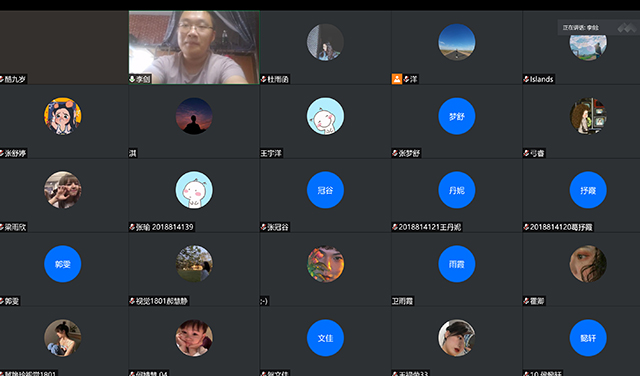The width and height of the screenshot is (640, 376).
Task: Click the muted mic icon beside 弓睿
Action: [x=526, y=154]
